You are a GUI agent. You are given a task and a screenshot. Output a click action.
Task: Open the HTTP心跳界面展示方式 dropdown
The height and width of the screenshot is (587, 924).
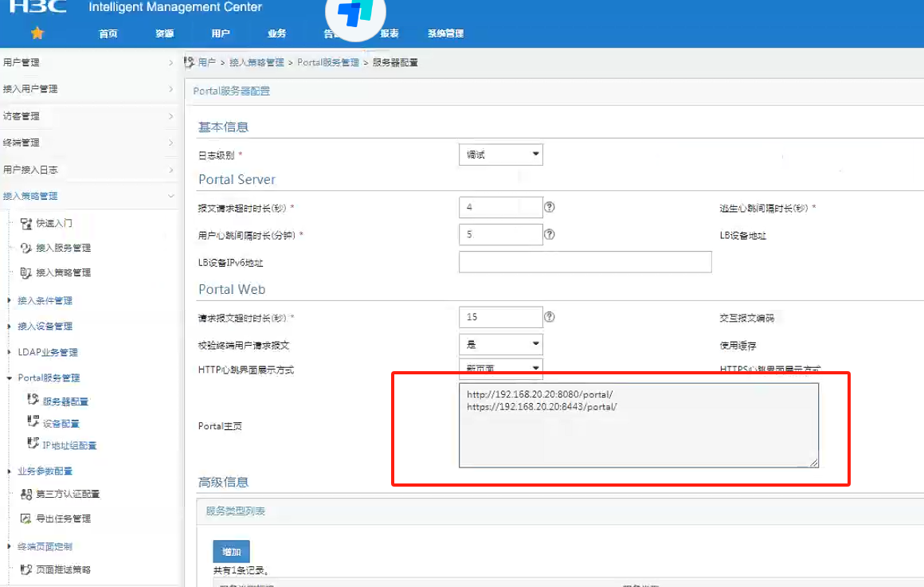(x=501, y=368)
